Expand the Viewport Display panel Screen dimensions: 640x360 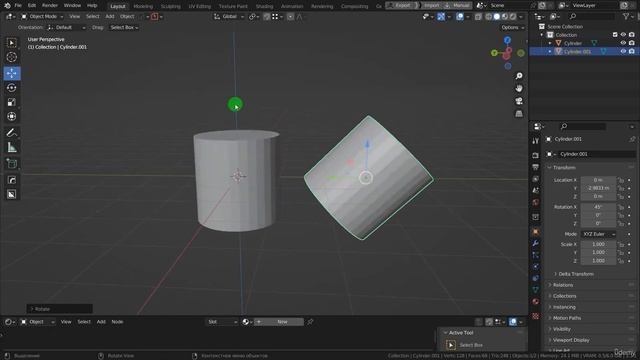pos(571,340)
